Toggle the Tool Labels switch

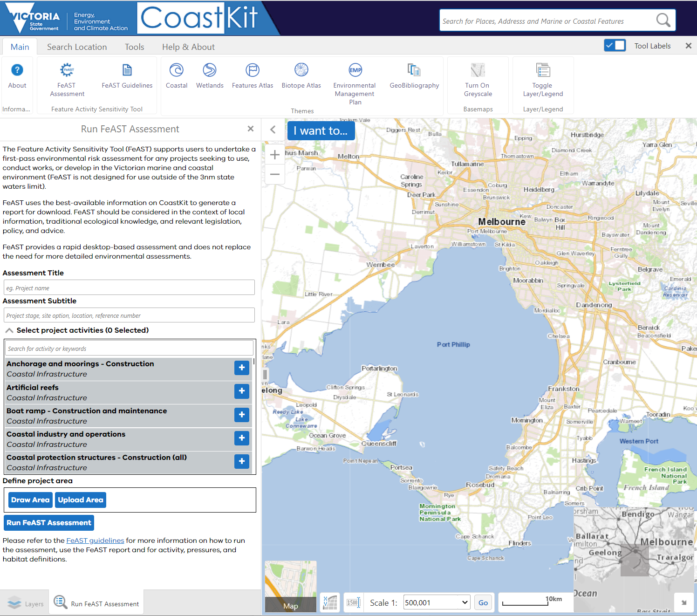pyautogui.click(x=615, y=45)
